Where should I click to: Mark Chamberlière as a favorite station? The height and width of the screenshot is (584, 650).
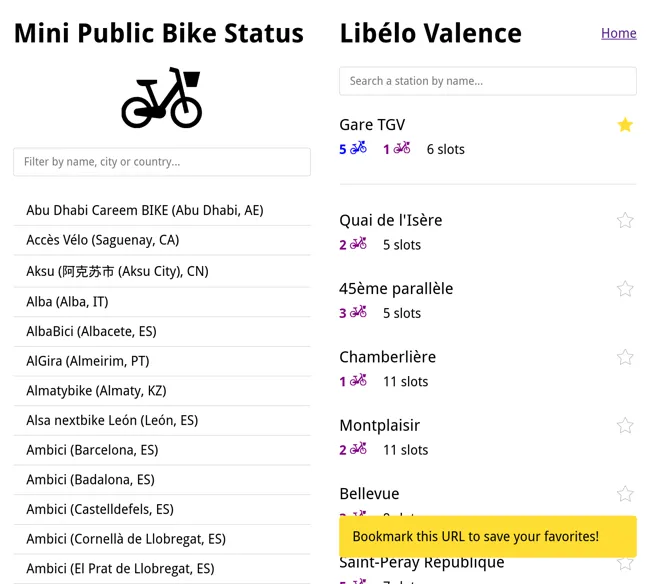[x=625, y=357]
